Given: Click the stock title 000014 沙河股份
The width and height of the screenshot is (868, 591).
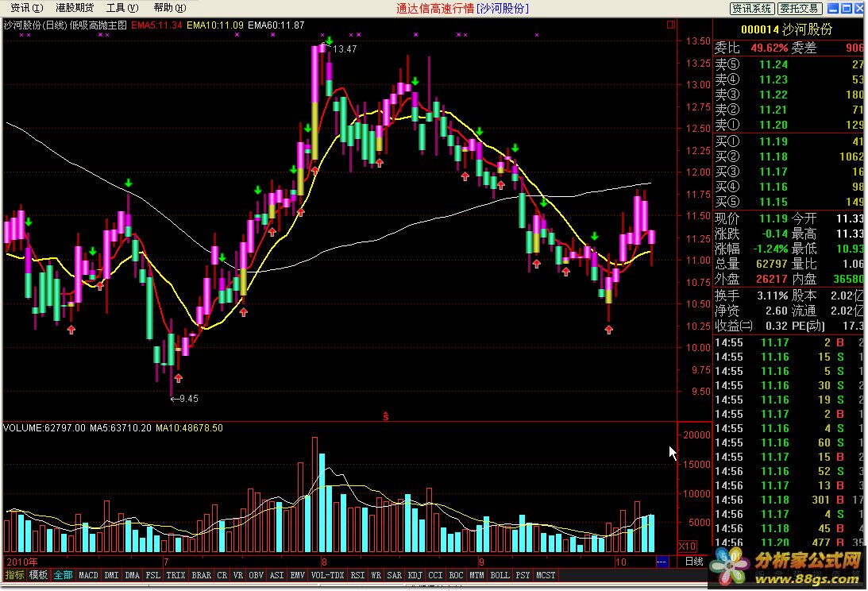Looking at the screenshot, I should [x=787, y=29].
